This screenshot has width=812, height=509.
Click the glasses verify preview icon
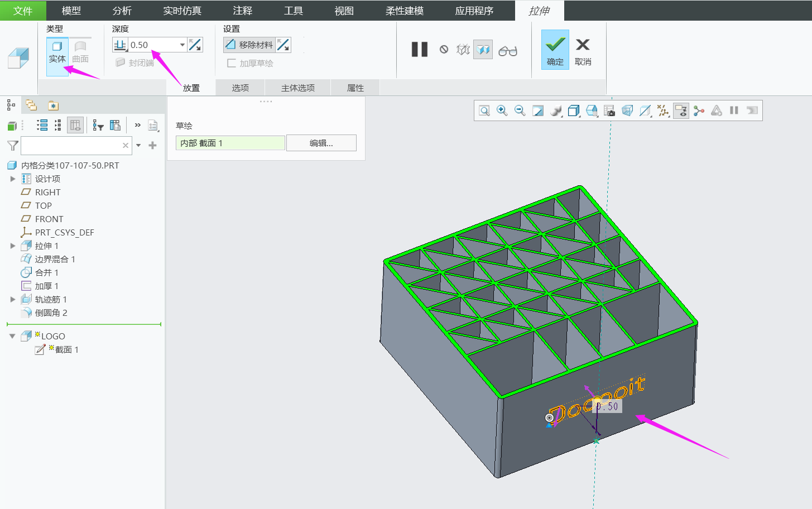click(x=507, y=51)
